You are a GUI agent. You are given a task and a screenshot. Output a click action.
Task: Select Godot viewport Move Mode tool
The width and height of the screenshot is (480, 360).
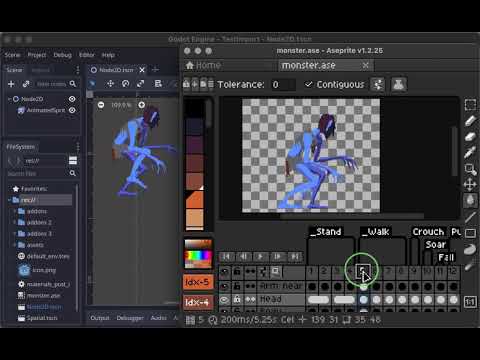point(110,84)
